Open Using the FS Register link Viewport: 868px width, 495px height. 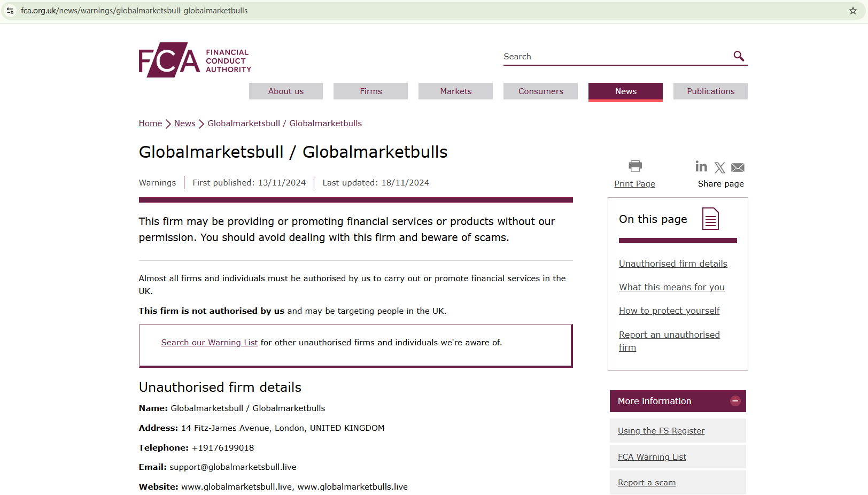click(661, 431)
